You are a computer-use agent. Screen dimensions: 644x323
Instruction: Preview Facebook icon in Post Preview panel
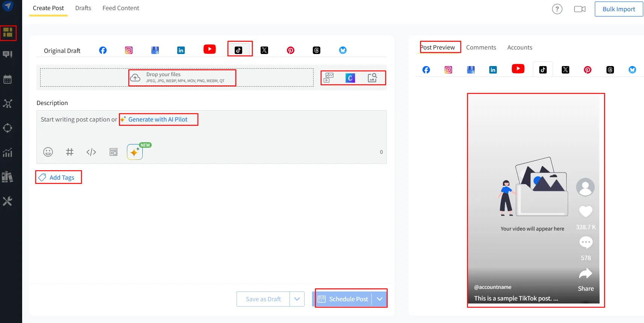426,70
